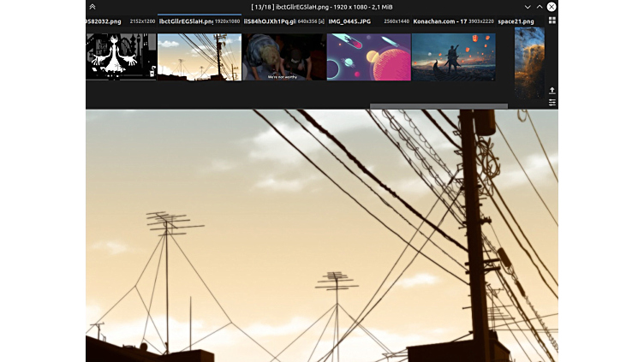Viewport: 644px width, 362px height.
Task: Click the upload arrow icon in thumbnail panel
Action: pyautogui.click(x=552, y=90)
